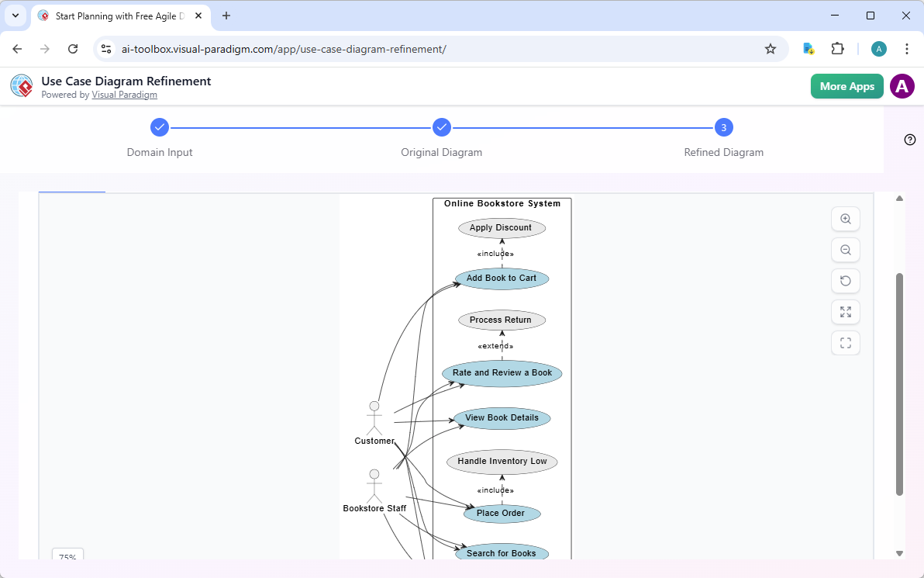Screen dimensions: 924x578
Task: Open the Visual Paradigm link
Action: [124, 95]
